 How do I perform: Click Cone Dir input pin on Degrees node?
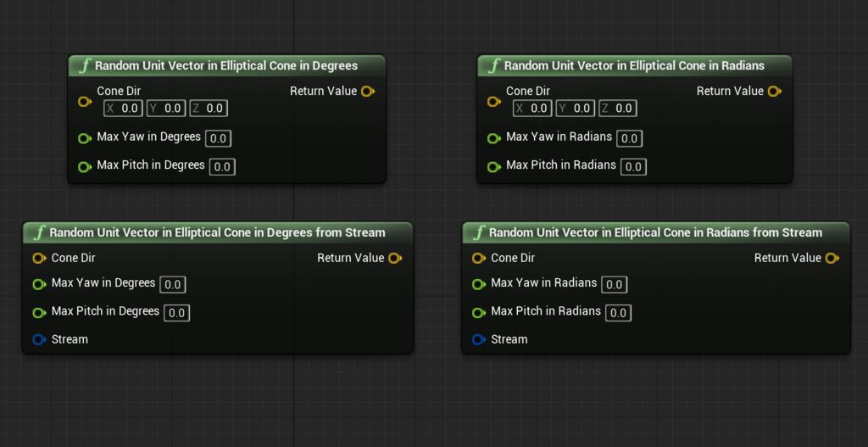84,102
